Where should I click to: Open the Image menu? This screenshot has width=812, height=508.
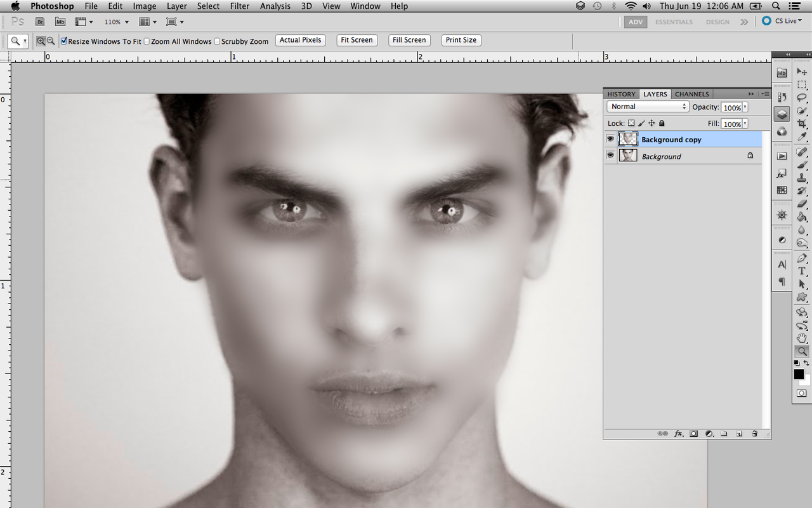145,6
